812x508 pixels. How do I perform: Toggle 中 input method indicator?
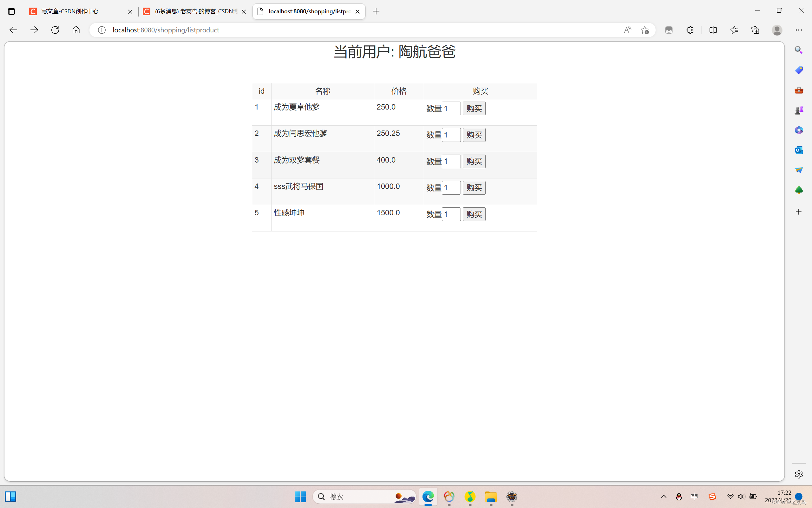pyautogui.click(x=694, y=497)
